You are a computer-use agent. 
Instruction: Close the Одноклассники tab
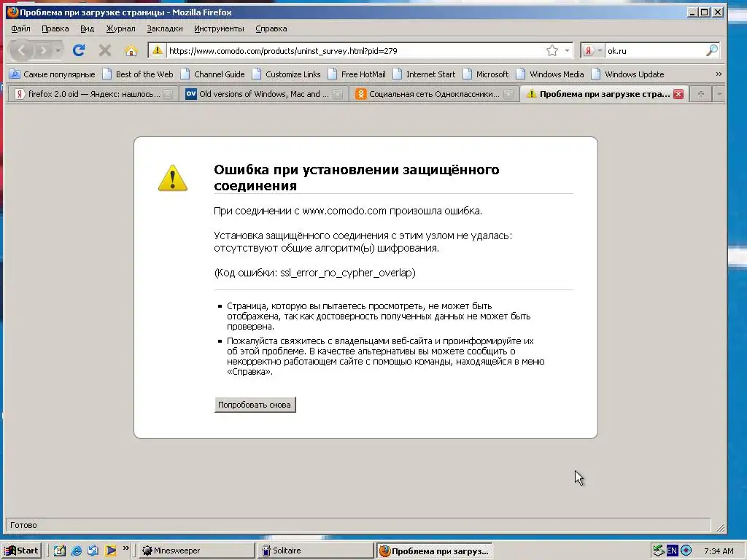[x=508, y=94]
